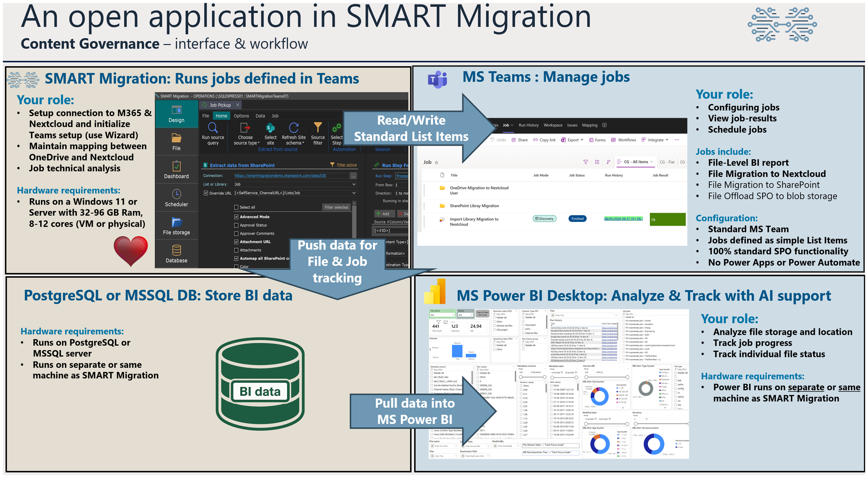This screenshot has width=868, height=478.
Task: Open the File menu in SMART Migration
Action: point(206,116)
